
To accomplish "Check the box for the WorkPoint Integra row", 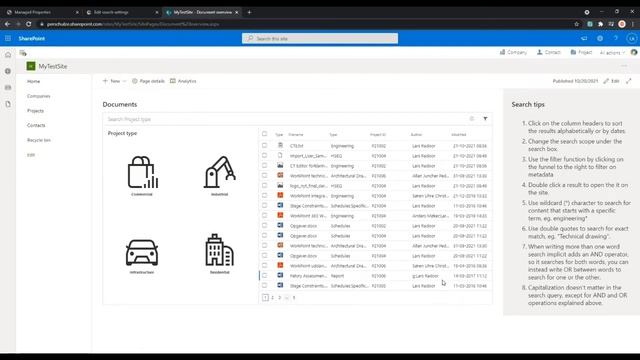I will [x=264, y=196].
